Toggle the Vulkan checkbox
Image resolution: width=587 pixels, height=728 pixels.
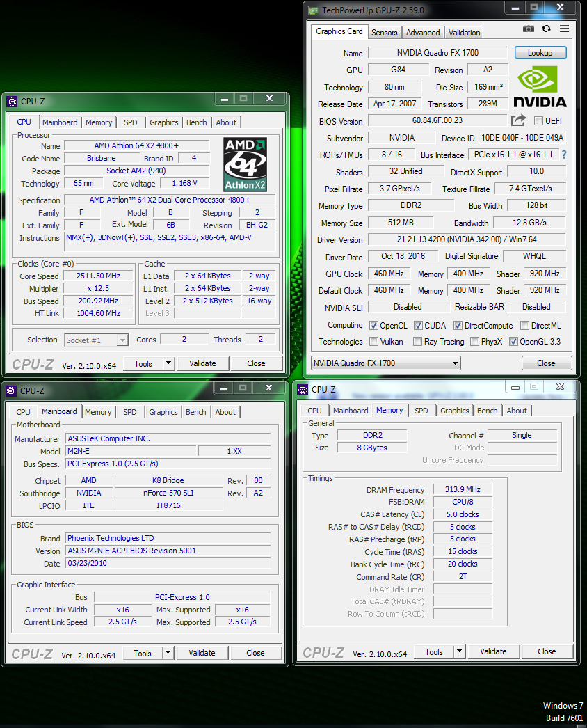pos(373,342)
